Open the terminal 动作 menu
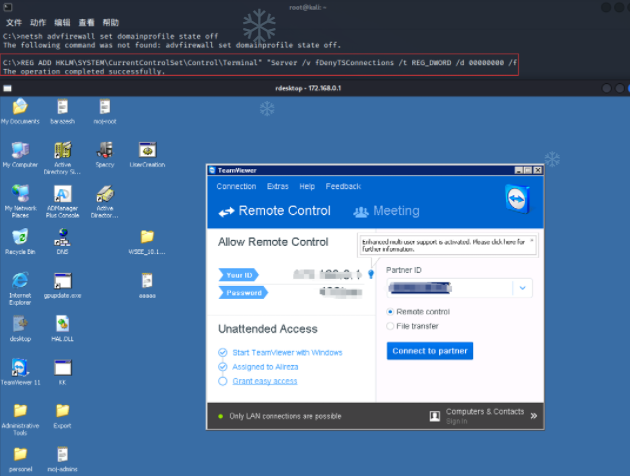Viewport: 630px width, 476px height. tap(38, 22)
